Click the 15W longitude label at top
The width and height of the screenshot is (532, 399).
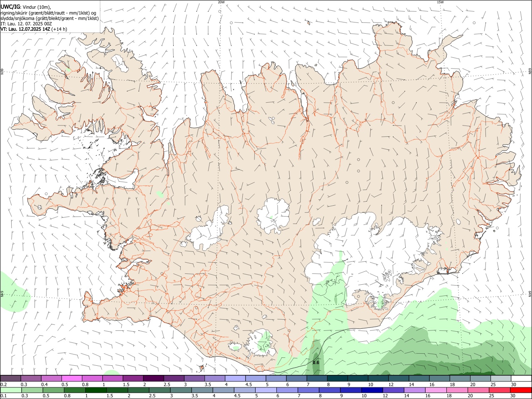pos(440,2)
